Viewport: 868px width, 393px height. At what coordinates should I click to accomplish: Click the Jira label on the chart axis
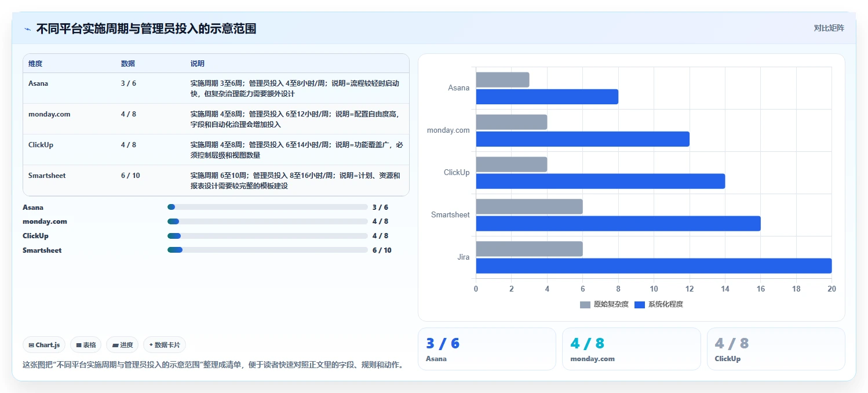(x=463, y=257)
